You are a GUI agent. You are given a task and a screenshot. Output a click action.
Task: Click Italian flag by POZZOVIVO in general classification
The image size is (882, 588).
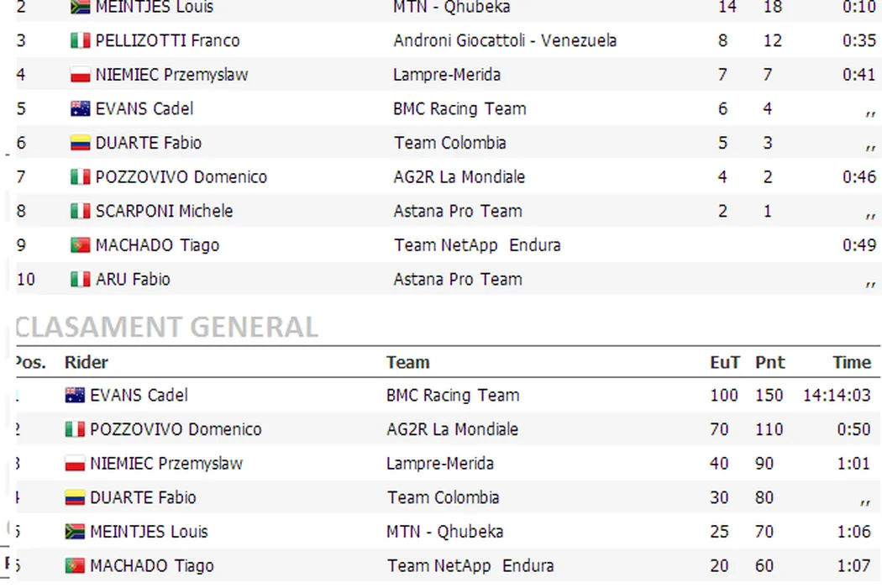(x=75, y=430)
